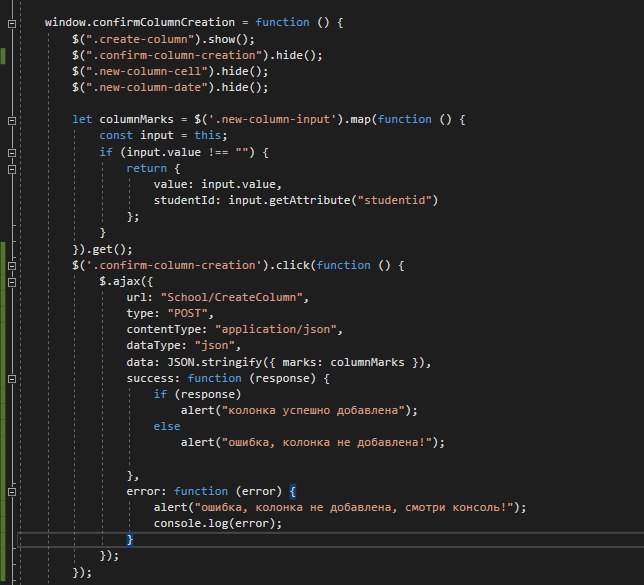
Task: Click JSON.stringify in the data line
Action: [x=214, y=362]
